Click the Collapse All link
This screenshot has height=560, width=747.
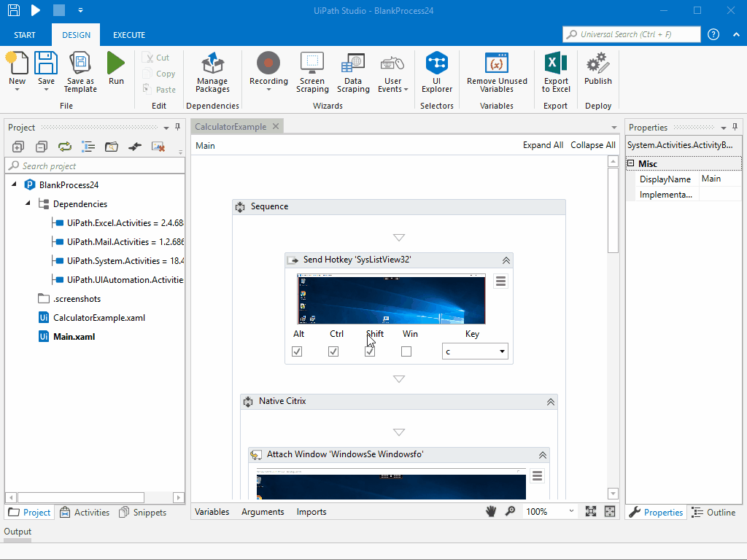pos(592,145)
